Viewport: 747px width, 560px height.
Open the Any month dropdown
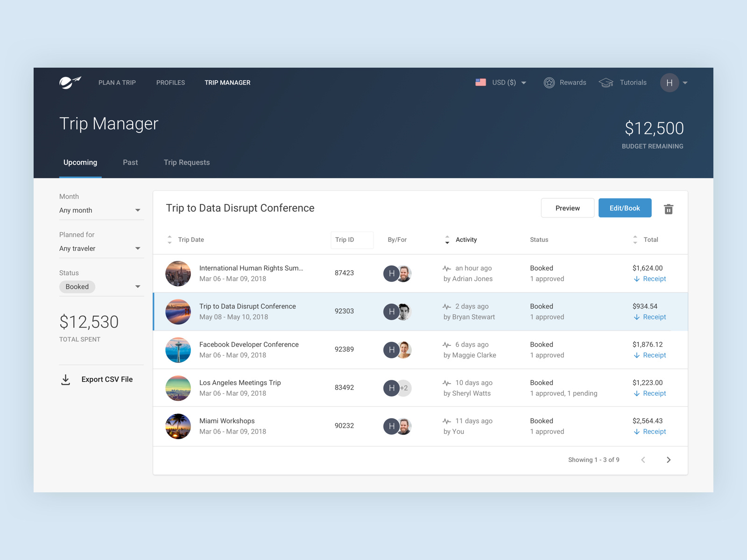pyautogui.click(x=138, y=210)
